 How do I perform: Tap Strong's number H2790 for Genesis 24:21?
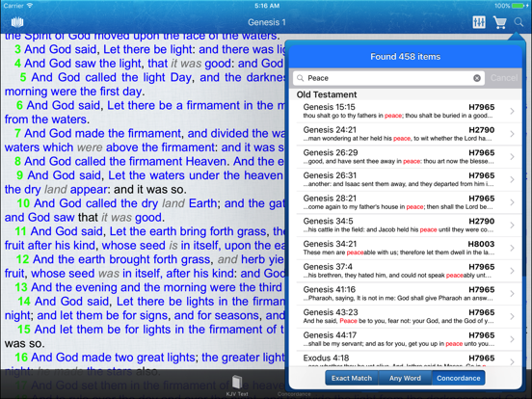pos(482,130)
